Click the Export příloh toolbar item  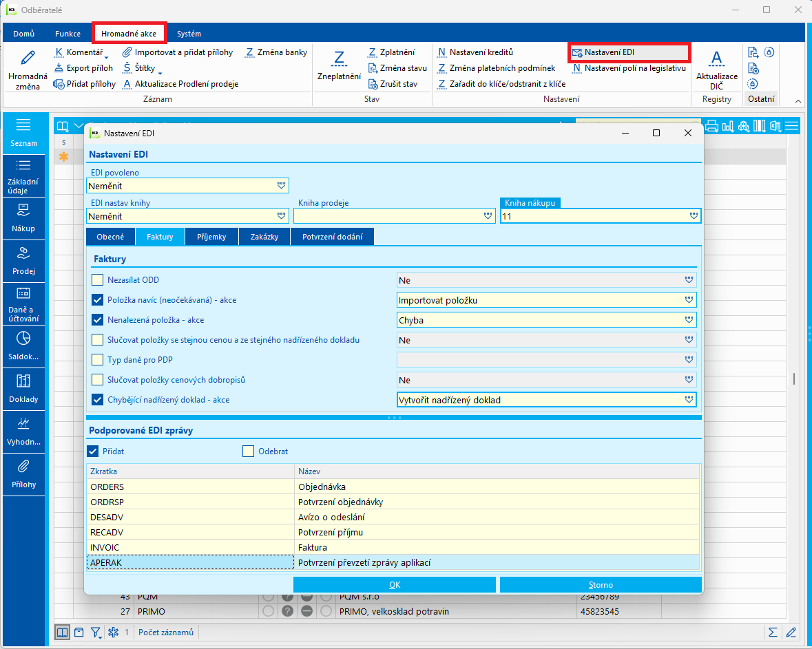pyautogui.click(x=83, y=68)
